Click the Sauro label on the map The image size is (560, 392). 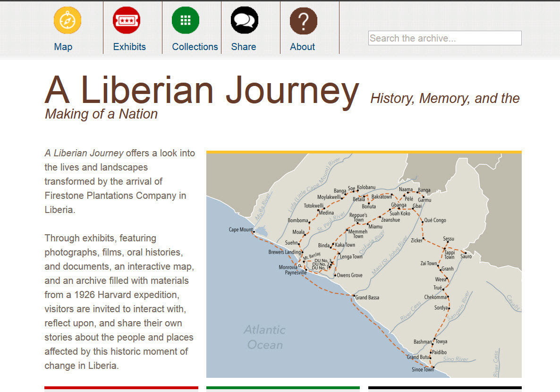466,256
